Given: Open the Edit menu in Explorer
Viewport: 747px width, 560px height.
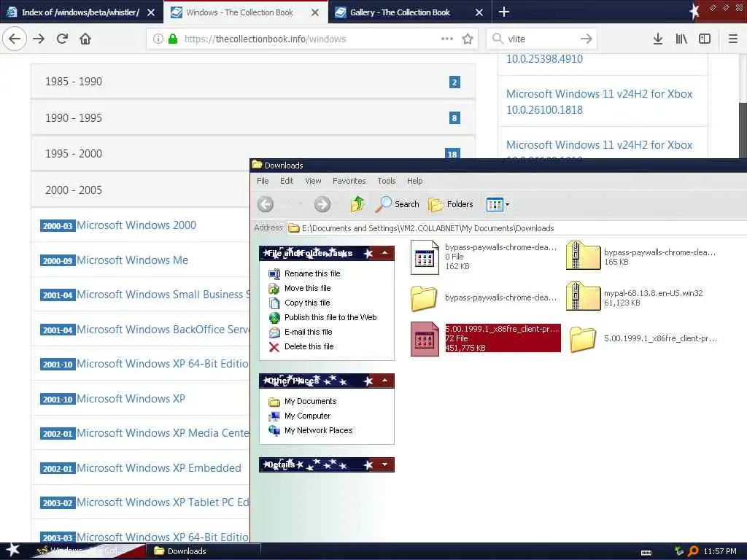Looking at the screenshot, I should click(287, 181).
